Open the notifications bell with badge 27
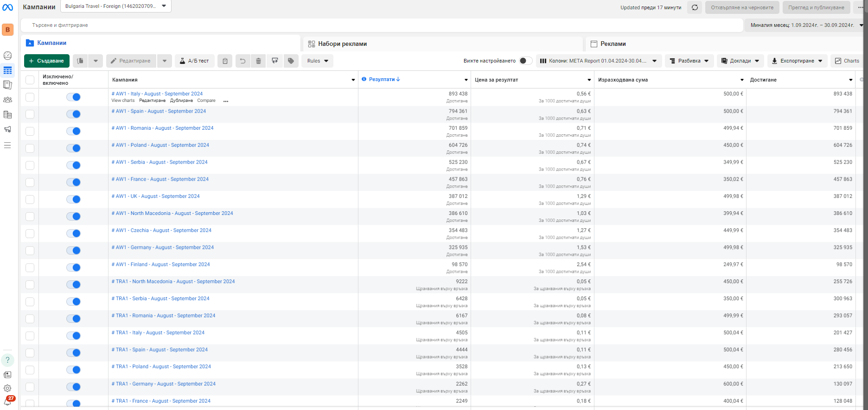The width and height of the screenshot is (868, 410). pyautogui.click(x=7, y=401)
